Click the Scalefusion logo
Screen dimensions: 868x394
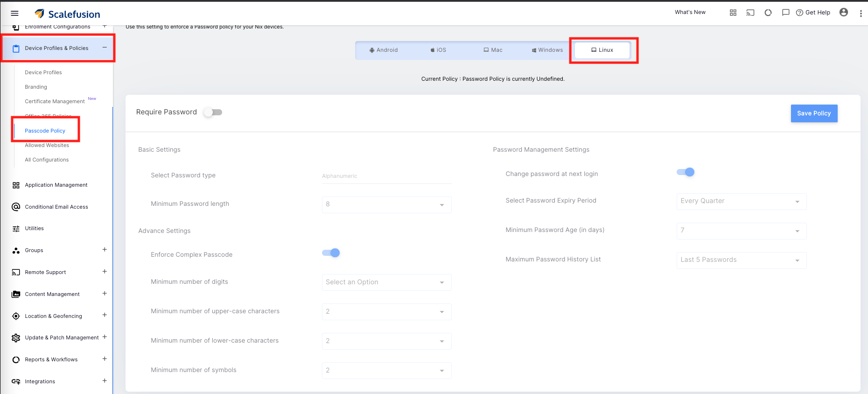[x=67, y=14]
